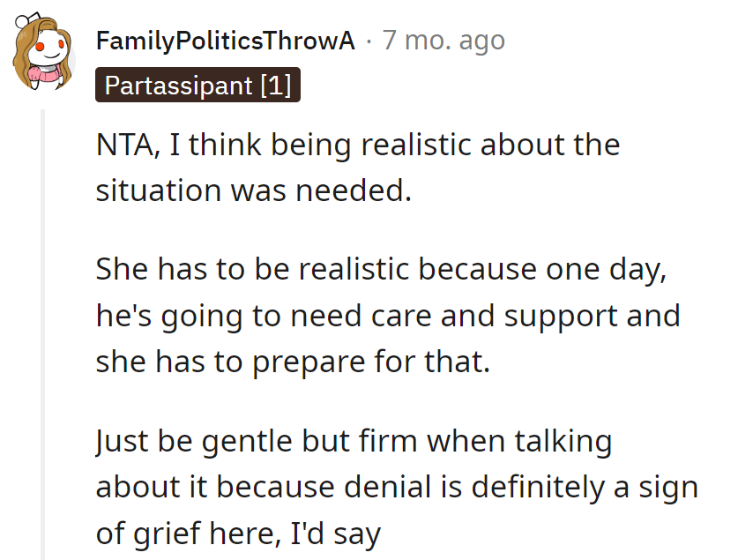Click the "he's going to need care" line
738x560 pixels.
pos(388,316)
